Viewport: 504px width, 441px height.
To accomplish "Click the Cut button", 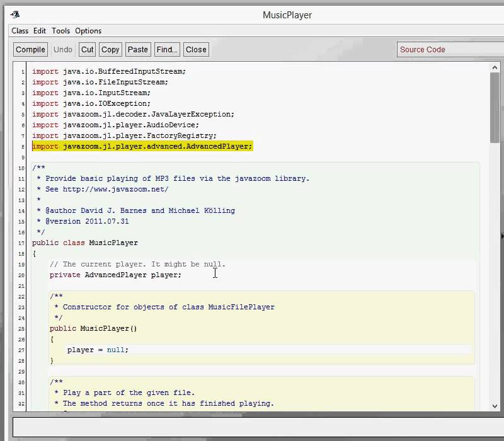I will [87, 50].
